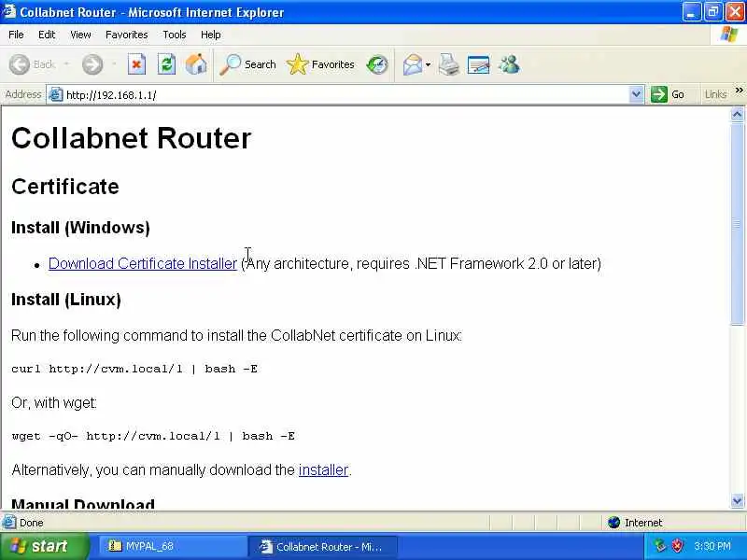Click the scrollbar down arrow
The width and height of the screenshot is (747, 560).
737,500
